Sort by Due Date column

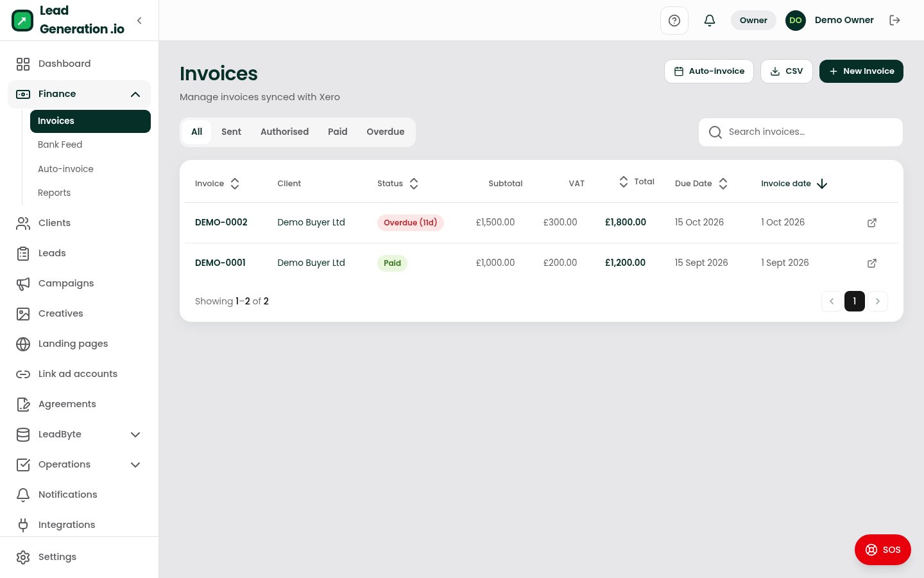(x=701, y=184)
